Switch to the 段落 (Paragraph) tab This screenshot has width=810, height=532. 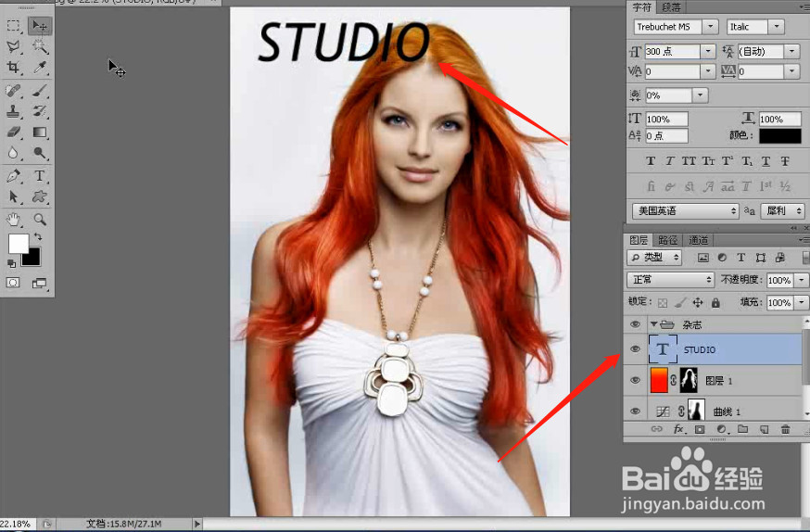(671, 7)
